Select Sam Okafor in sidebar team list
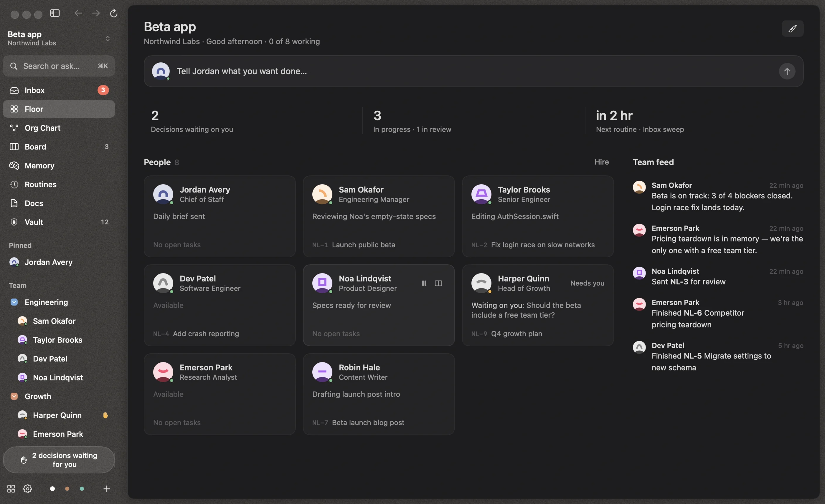This screenshot has height=504, width=825. click(x=59, y=321)
